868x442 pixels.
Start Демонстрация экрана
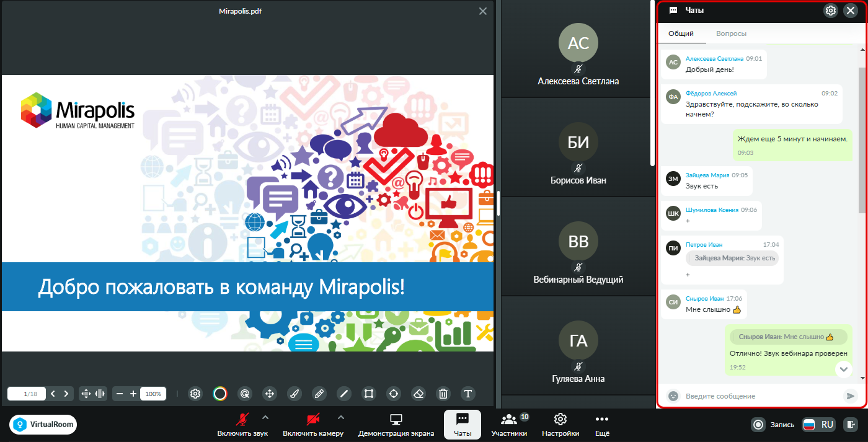396,425
